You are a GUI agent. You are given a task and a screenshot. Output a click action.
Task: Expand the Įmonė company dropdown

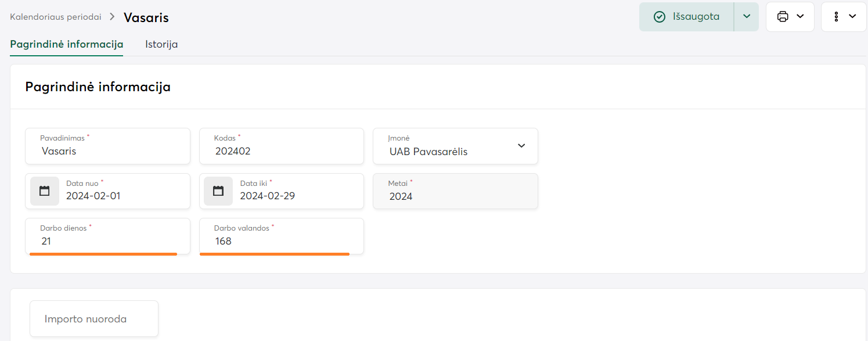(x=521, y=146)
